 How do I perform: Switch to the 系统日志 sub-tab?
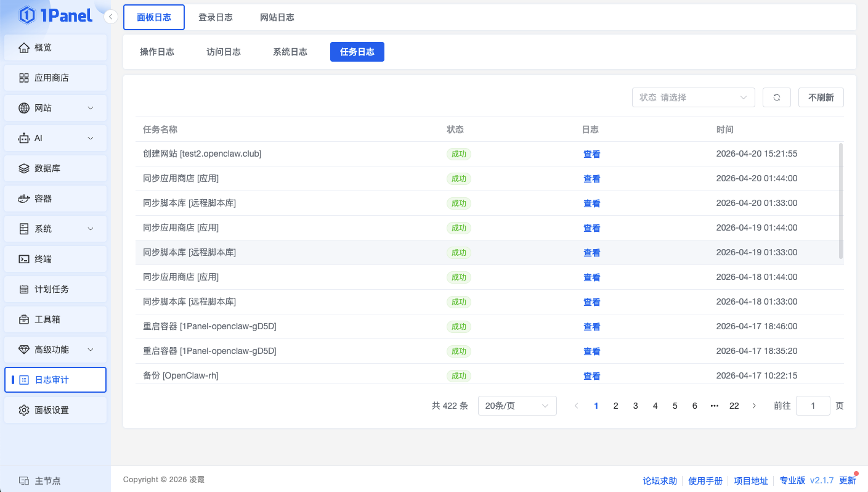(x=290, y=52)
